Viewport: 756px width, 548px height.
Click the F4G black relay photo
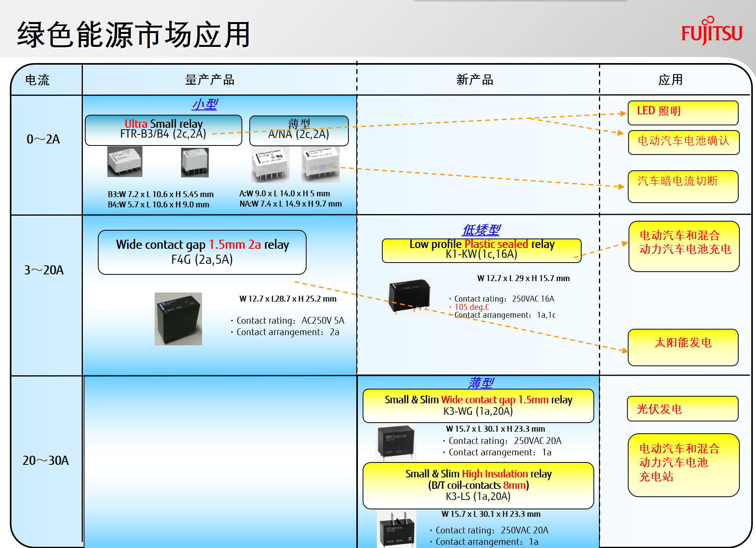point(178,319)
